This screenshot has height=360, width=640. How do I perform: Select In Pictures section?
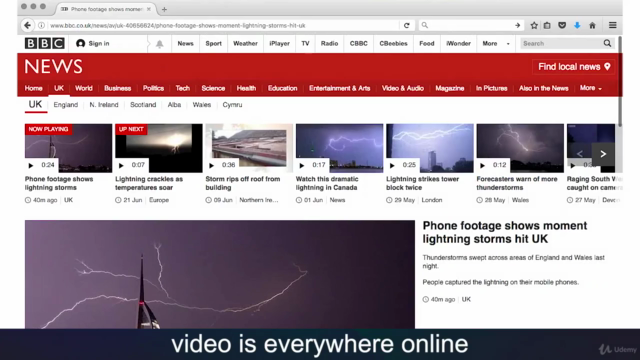pyautogui.click(x=491, y=88)
